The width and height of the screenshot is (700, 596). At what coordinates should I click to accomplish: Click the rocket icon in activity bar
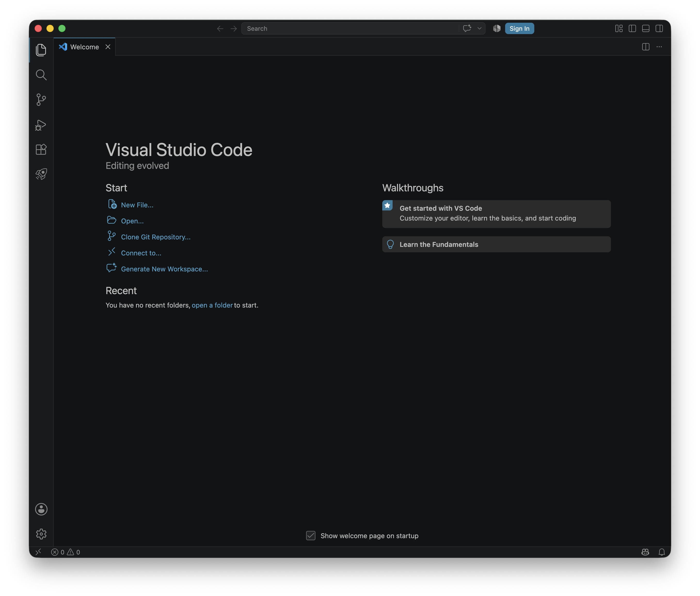[41, 174]
